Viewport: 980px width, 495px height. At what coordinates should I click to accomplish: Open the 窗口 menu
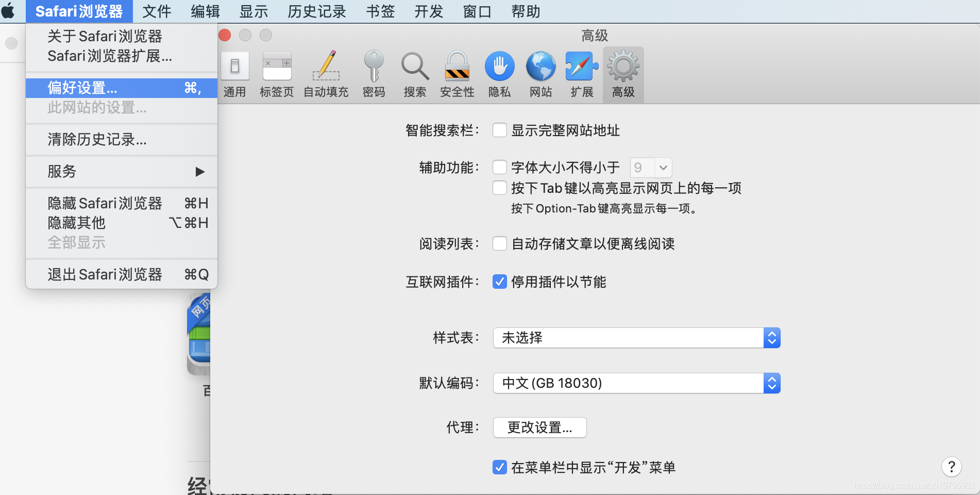click(x=477, y=11)
